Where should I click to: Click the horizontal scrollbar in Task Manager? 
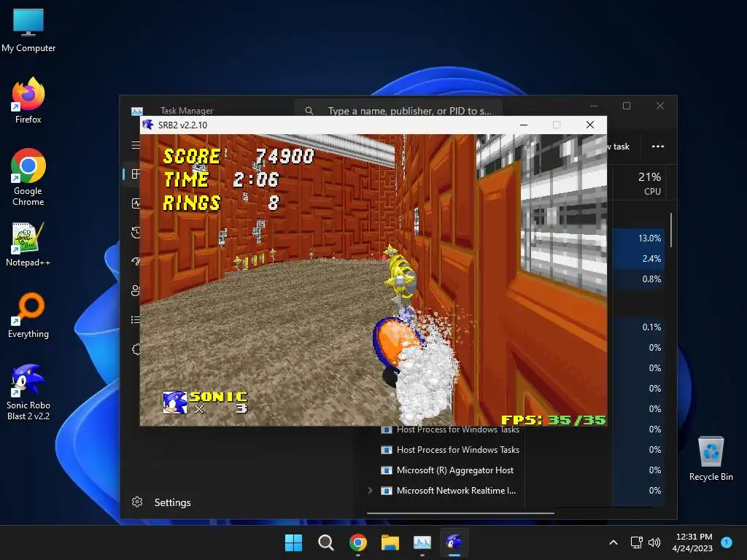460,513
